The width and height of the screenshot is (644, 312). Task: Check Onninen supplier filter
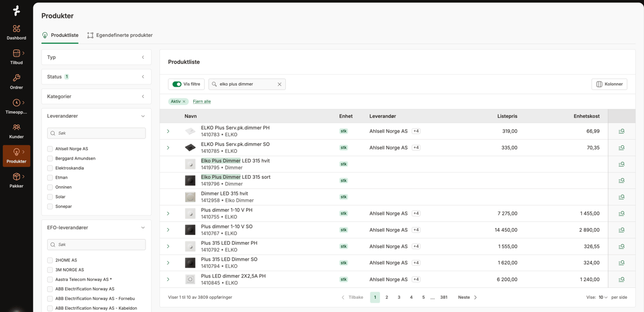coord(50,187)
